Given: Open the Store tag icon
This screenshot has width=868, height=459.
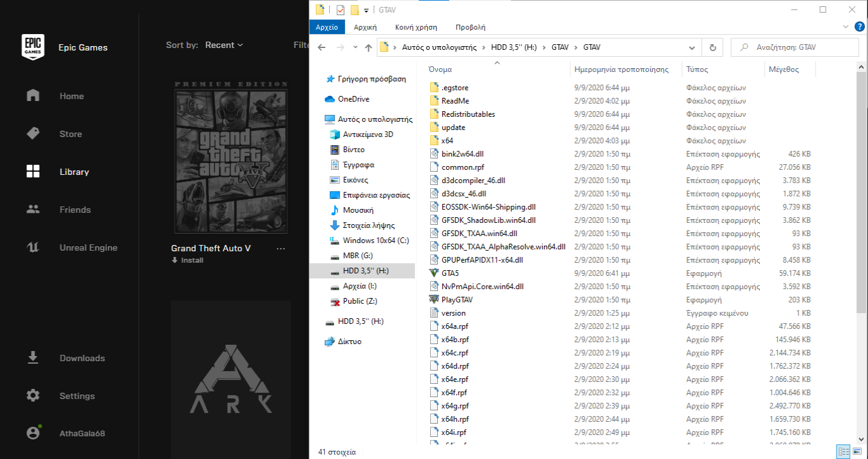Looking at the screenshot, I should [x=33, y=133].
